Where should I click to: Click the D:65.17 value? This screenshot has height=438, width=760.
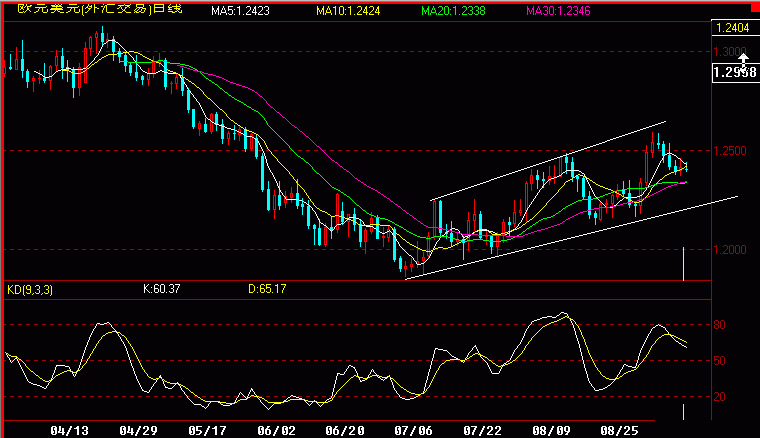(267, 289)
